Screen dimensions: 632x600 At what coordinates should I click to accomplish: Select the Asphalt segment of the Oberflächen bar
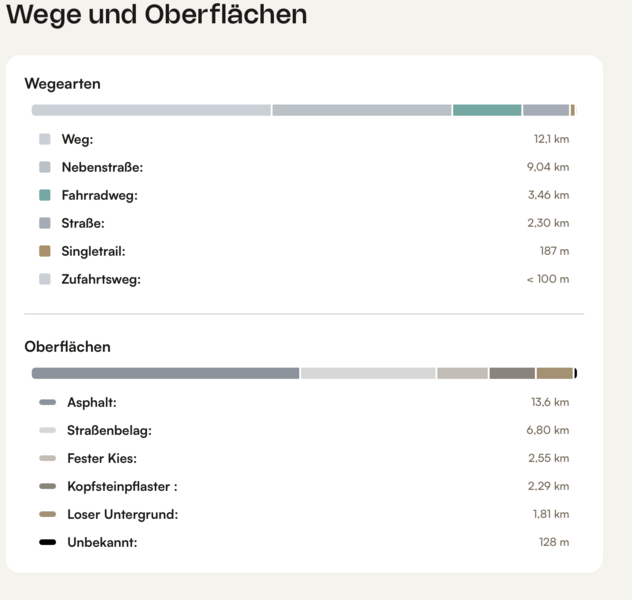[165, 373]
